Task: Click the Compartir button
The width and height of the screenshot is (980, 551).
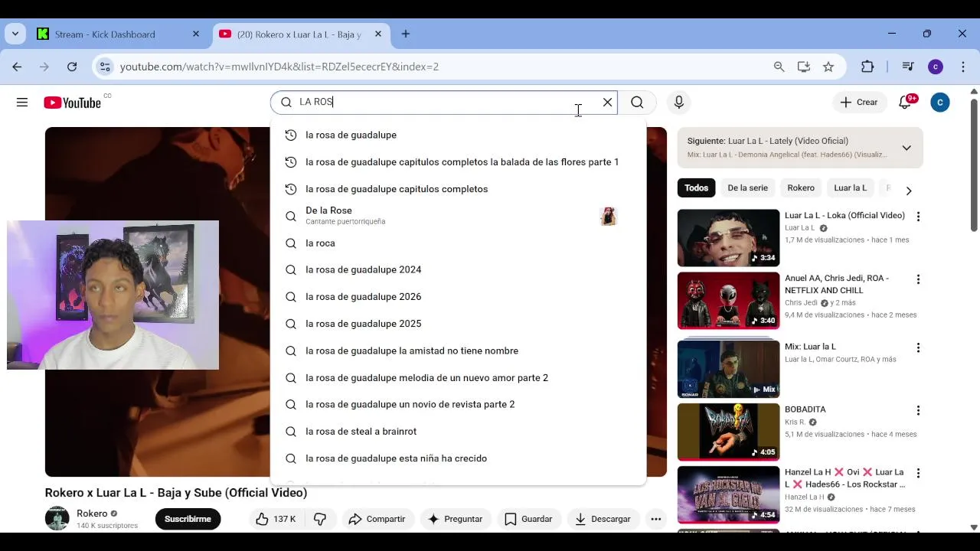Action: (x=377, y=519)
